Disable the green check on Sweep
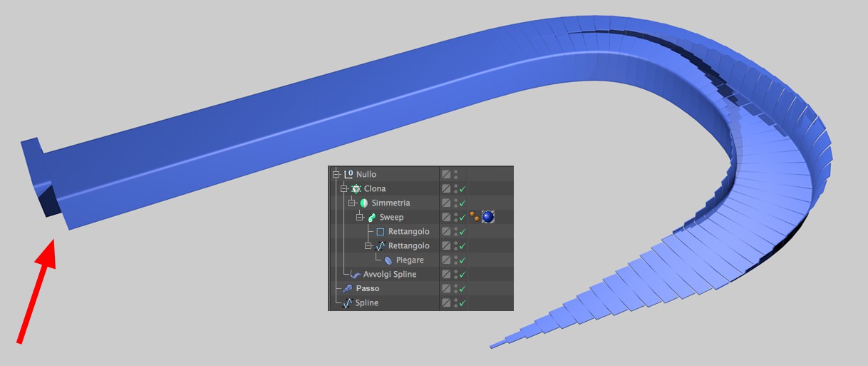Image resolution: width=868 pixels, height=366 pixels. tap(463, 218)
